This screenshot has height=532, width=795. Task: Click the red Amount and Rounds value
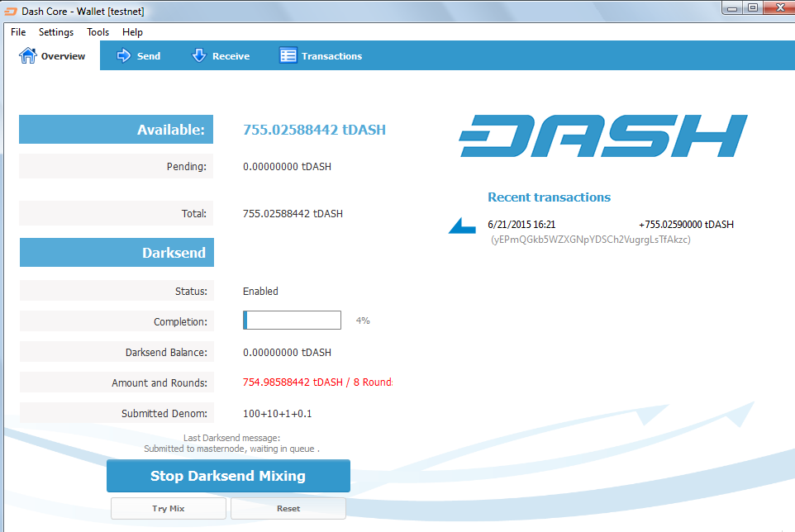[317, 382]
